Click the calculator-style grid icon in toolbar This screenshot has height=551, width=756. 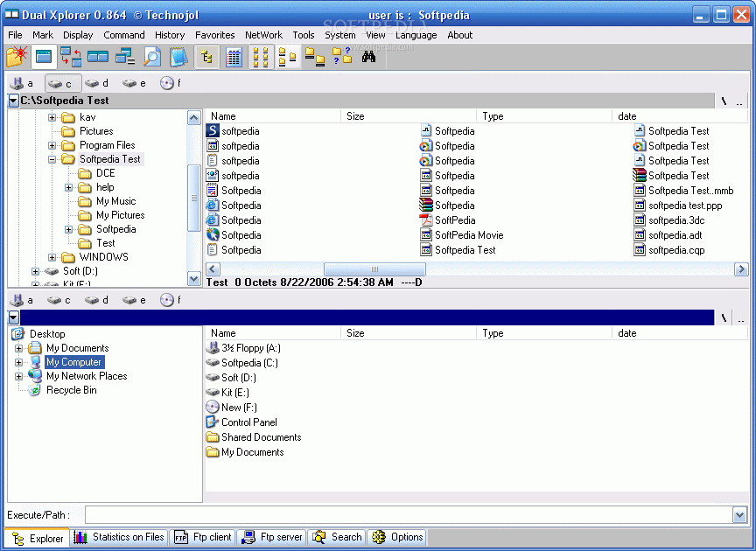click(x=234, y=58)
